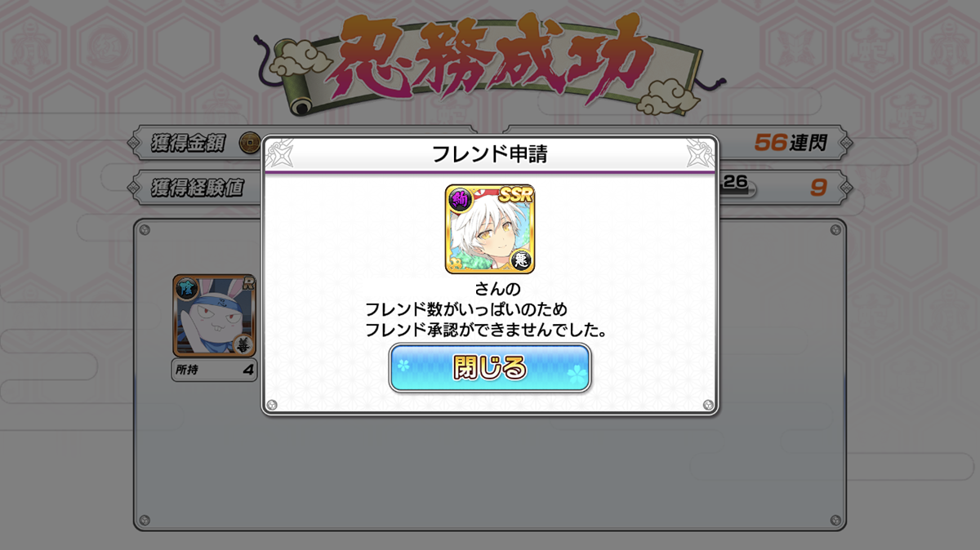
Task: Close the friend request dialog with 閉じる
Action: tap(490, 368)
